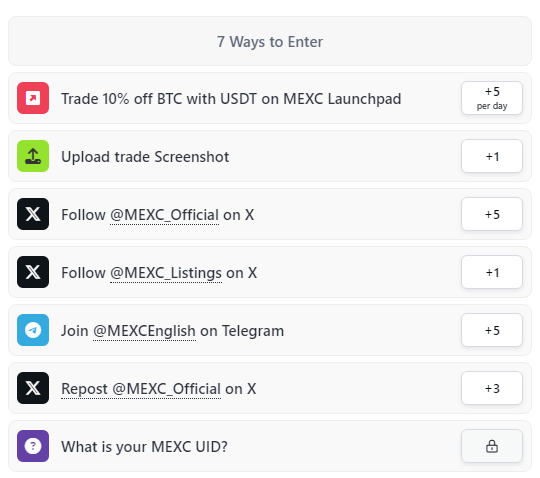The height and width of the screenshot is (478, 540).
Task: Claim +1 for following @MEXC_Listings
Action: pos(492,272)
